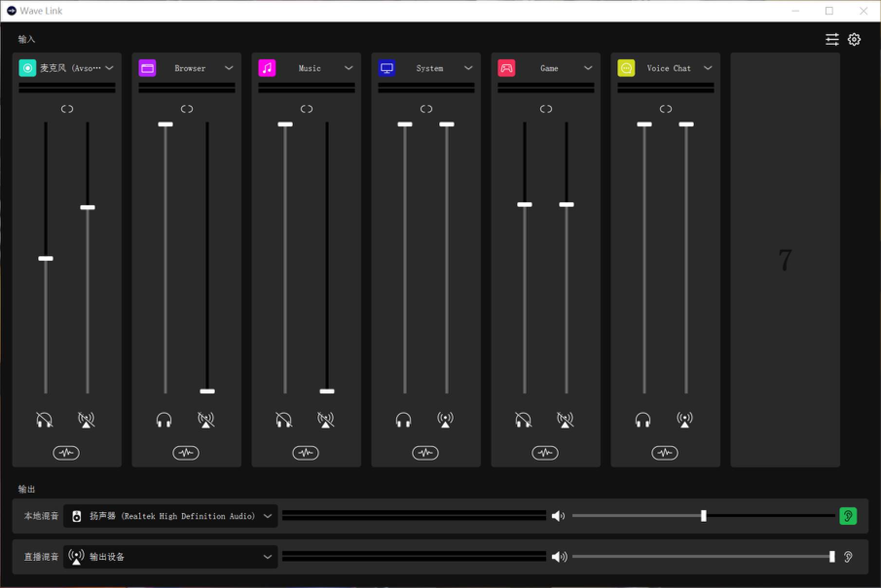
Task: Click the Game channel gamepad icon
Action: [x=506, y=68]
